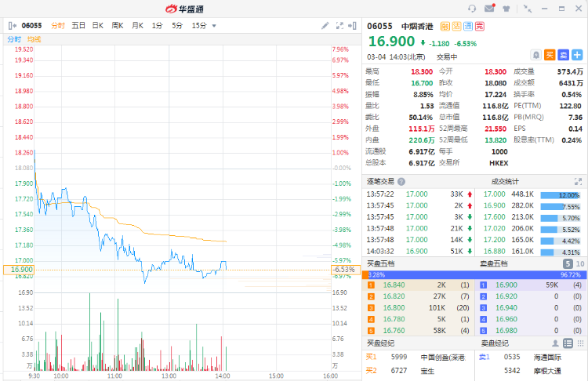
Task: Click trade tick at 13:57:22
Action: tap(419, 194)
